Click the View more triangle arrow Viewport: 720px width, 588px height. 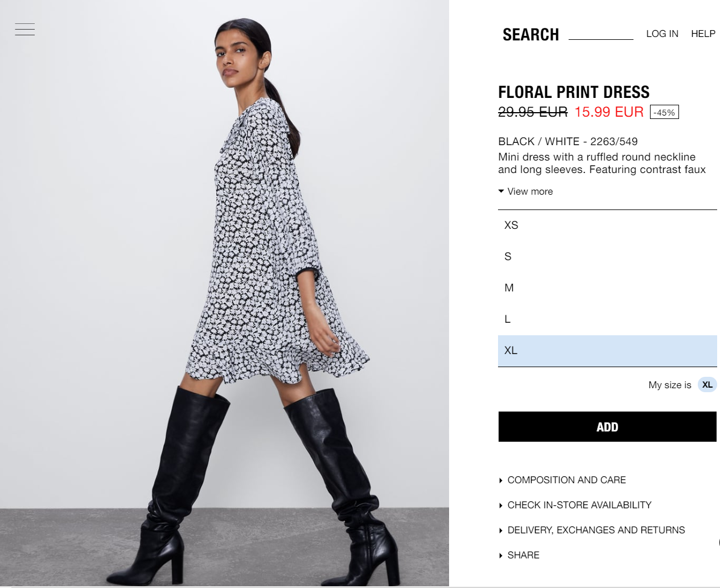coord(501,191)
